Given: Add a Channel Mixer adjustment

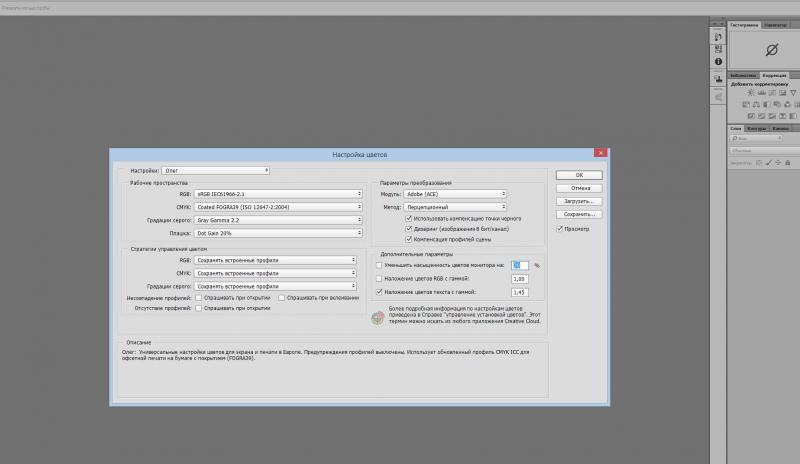Looking at the screenshot, I should [x=787, y=105].
